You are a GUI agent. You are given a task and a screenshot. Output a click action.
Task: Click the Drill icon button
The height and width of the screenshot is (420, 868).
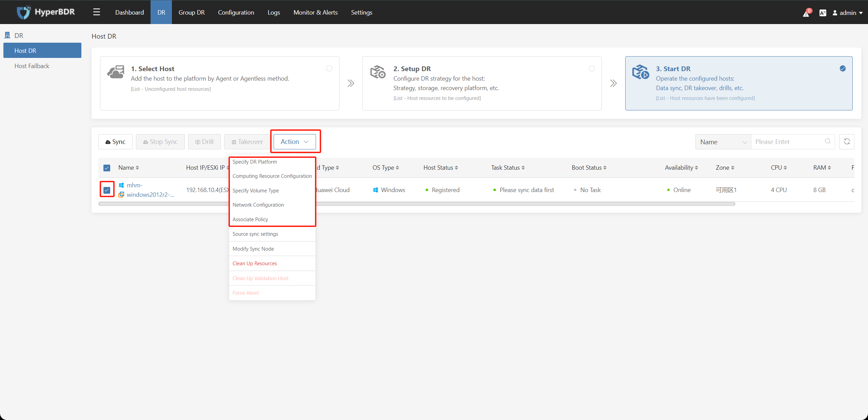coord(204,142)
